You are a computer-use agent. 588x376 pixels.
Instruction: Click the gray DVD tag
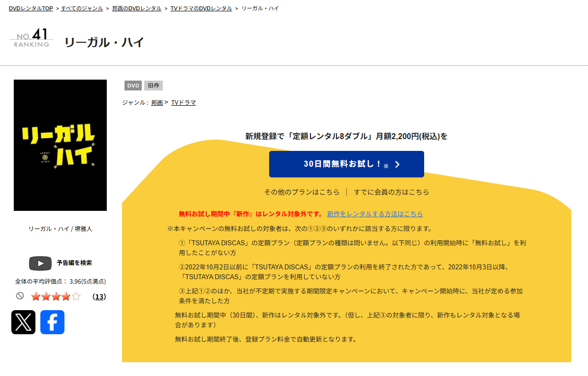[133, 86]
